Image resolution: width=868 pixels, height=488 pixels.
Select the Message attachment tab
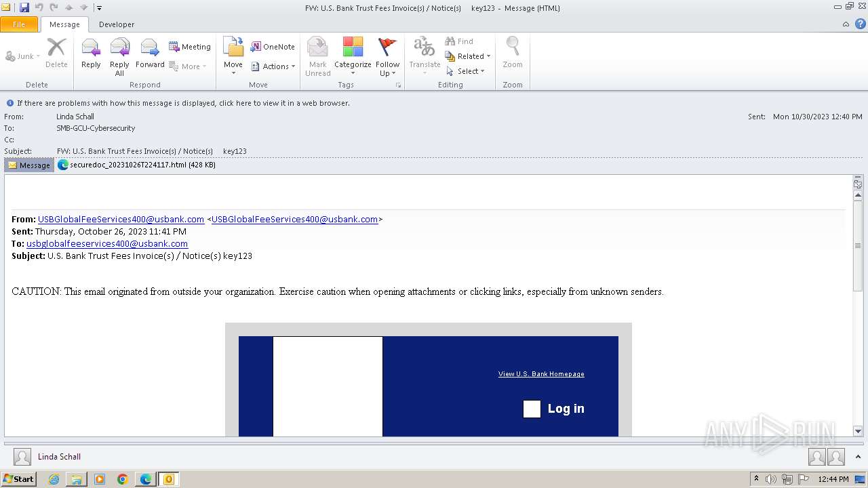coord(29,165)
